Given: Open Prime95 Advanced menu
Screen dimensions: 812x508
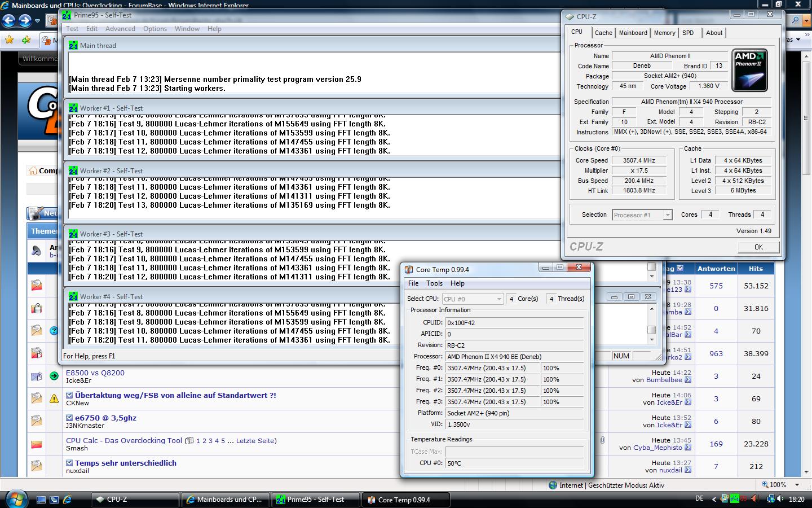Looking at the screenshot, I should [x=120, y=28].
